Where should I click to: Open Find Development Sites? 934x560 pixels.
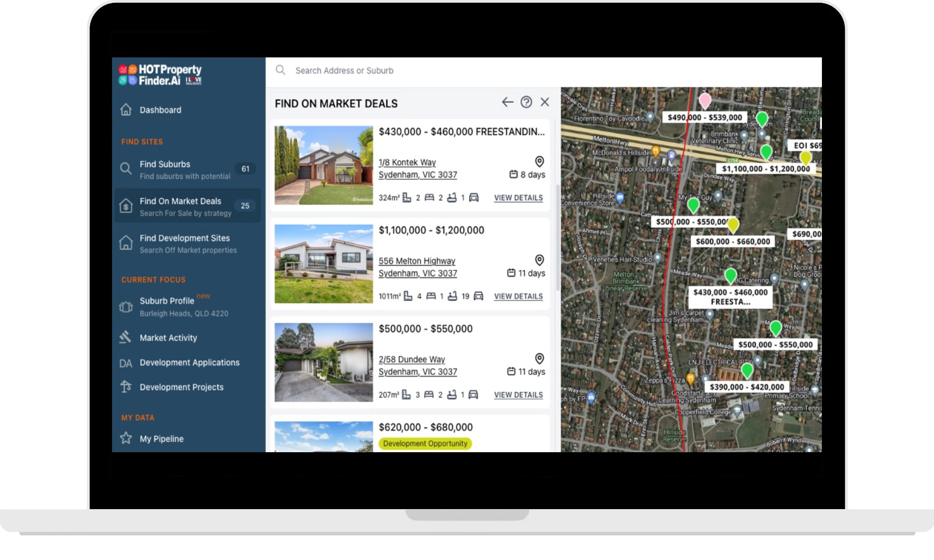click(x=184, y=238)
